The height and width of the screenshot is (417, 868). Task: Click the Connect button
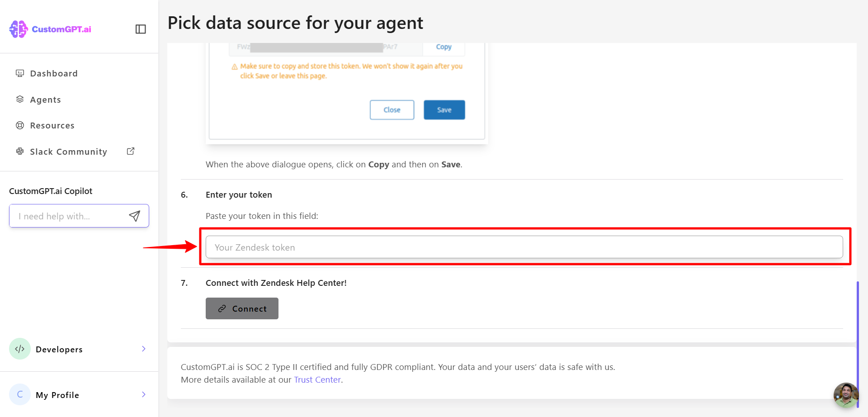point(242,308)
